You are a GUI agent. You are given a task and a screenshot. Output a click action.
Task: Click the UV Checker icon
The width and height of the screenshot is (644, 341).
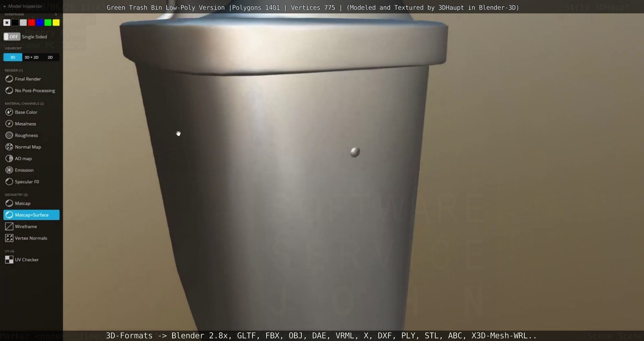click(x=9, y=260)
